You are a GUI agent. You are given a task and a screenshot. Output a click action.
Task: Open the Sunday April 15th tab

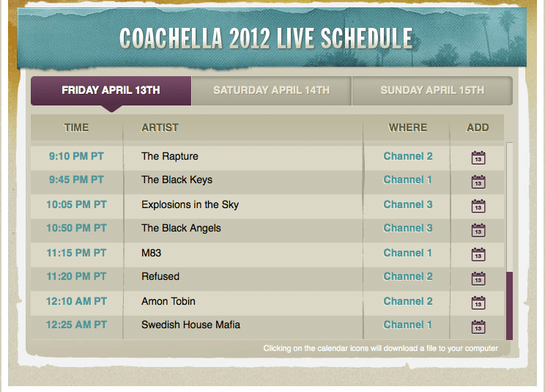pos(432,90)
